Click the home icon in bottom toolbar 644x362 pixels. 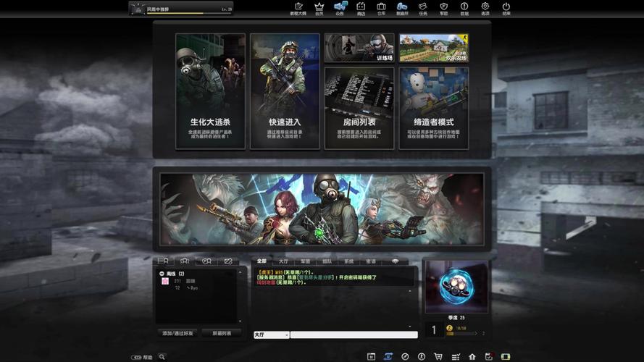pyautogui.click(x=472, y=357)
